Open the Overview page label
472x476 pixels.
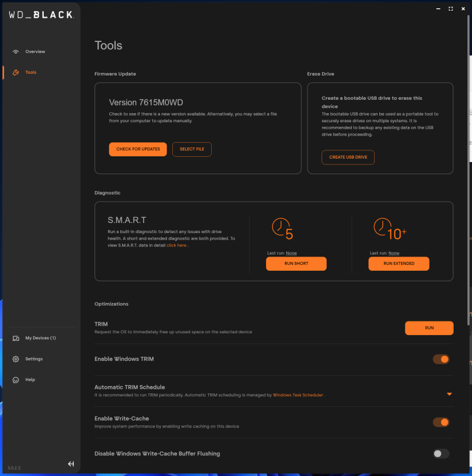35,52
